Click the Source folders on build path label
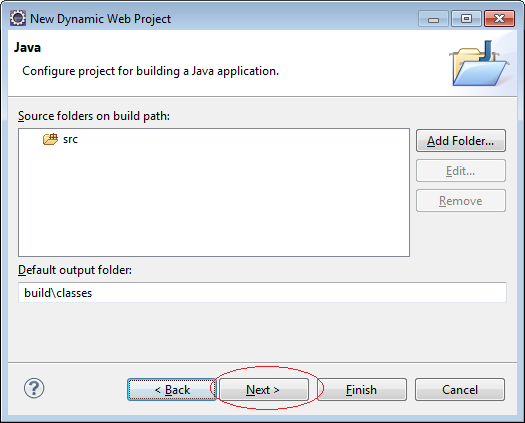 pyautogui.click(x=94, y=116)
